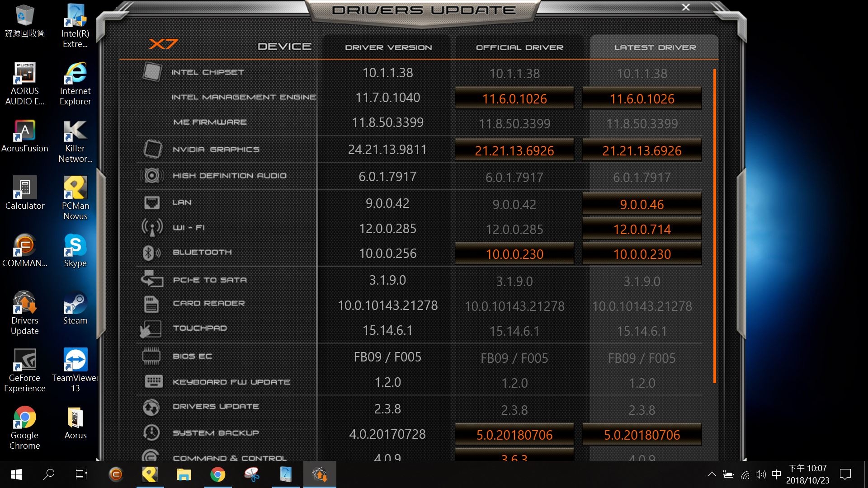Open TeamViewer 13 desktop shortcut

[x=75, y=371]
